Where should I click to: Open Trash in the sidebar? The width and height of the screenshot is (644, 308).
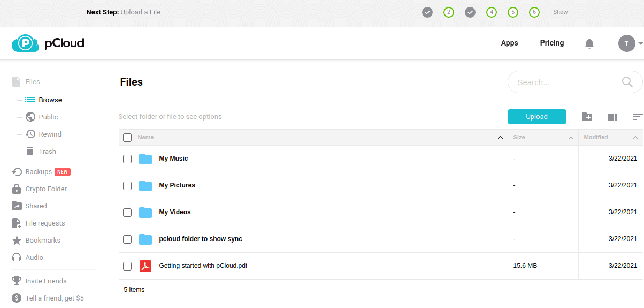click(48, 152)
